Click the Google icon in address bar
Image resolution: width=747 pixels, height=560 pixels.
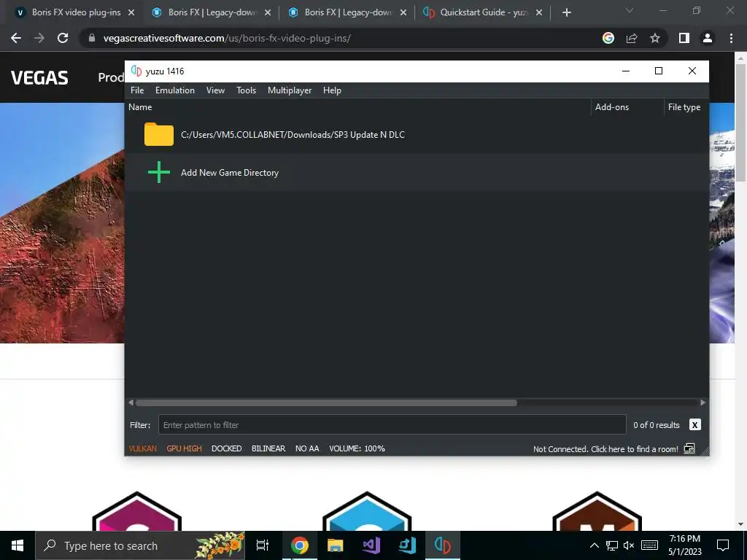(608, 38)
